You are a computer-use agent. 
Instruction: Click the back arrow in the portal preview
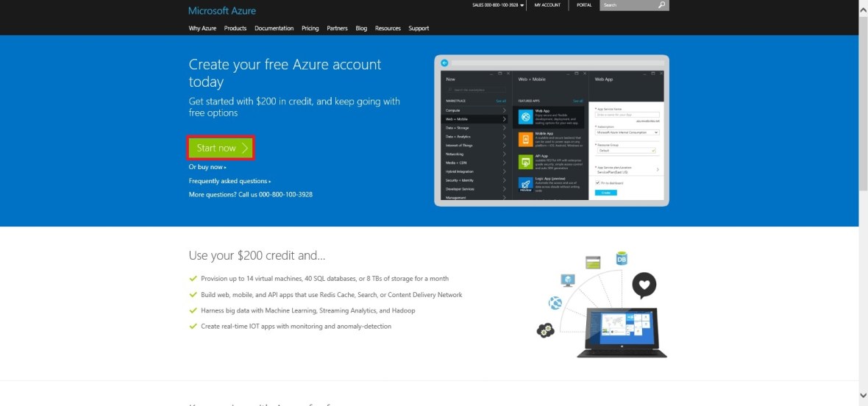(444, 63)
